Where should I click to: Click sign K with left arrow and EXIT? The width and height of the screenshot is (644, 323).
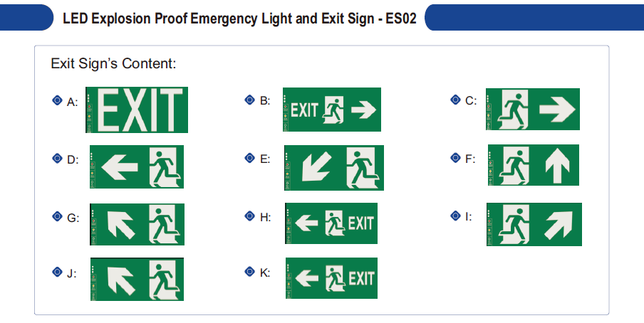point(331,278)
